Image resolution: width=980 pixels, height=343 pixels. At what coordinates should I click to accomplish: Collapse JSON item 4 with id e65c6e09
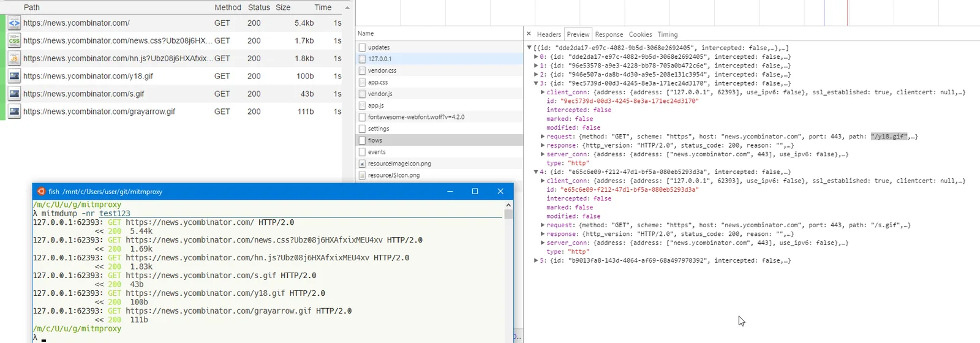[536, 172]
